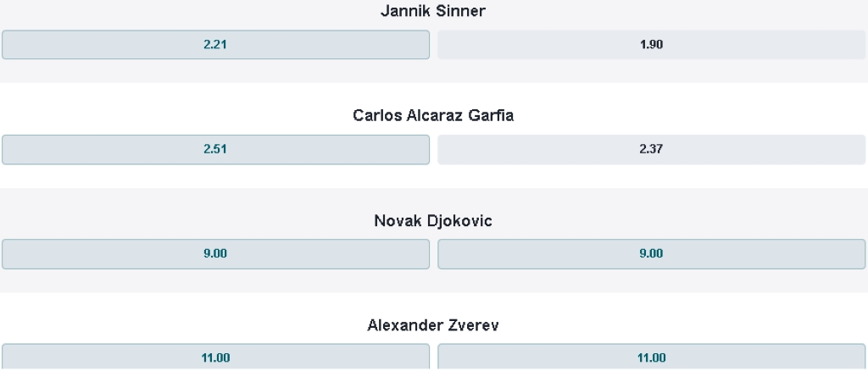Image resolution: width=868 pixels, height=371 pixels.
Task: Add Sinner at 2.21 to the betslip
Action: point(215,45)
